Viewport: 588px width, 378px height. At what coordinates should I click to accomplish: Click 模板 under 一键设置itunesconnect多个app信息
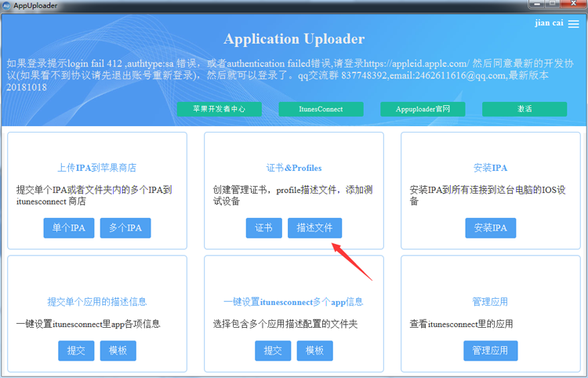pos(315,351)
